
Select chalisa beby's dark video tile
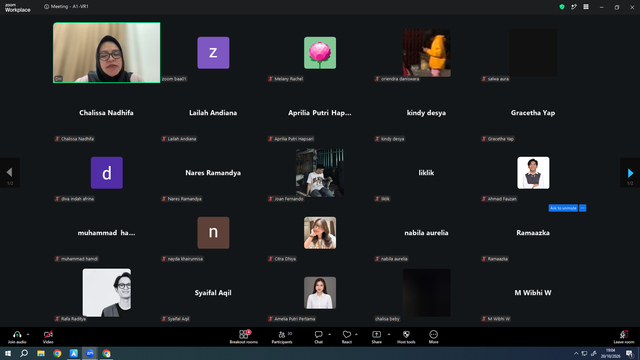[x=427, y=293]
